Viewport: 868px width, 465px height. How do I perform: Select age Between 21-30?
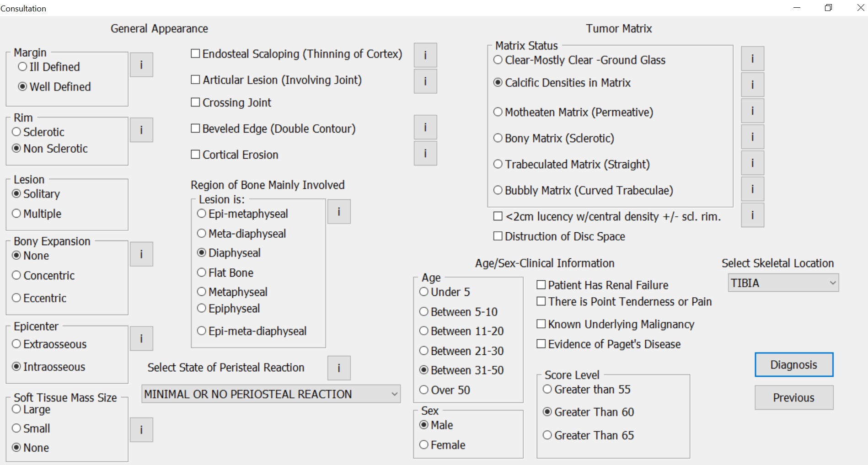coord(462,351)
